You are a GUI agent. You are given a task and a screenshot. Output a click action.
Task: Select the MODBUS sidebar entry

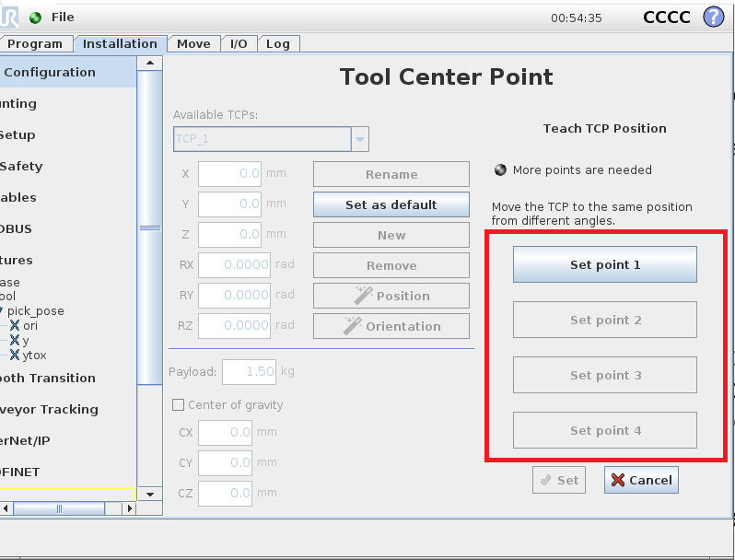click(x=68, y=229)
